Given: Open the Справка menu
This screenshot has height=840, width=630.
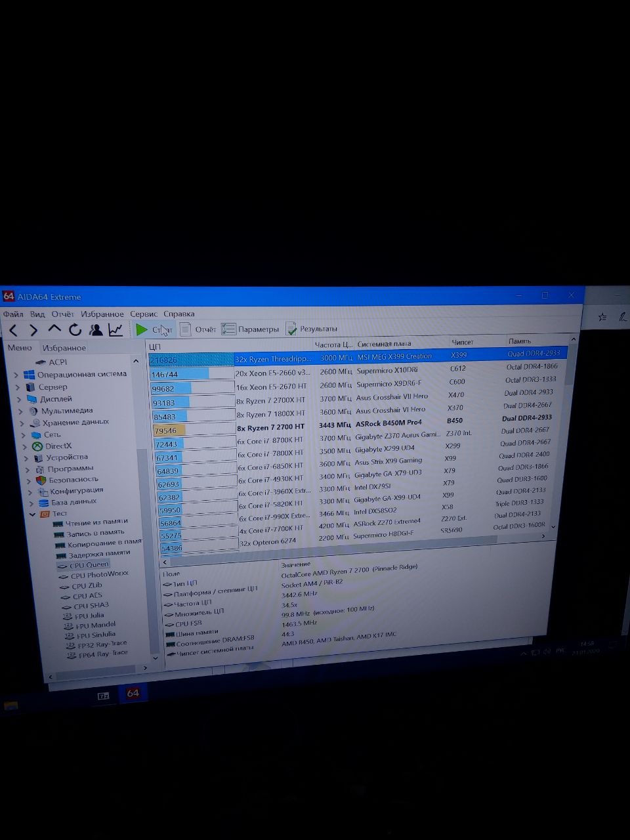Looking at the screenshot, I should coord(178,314).
